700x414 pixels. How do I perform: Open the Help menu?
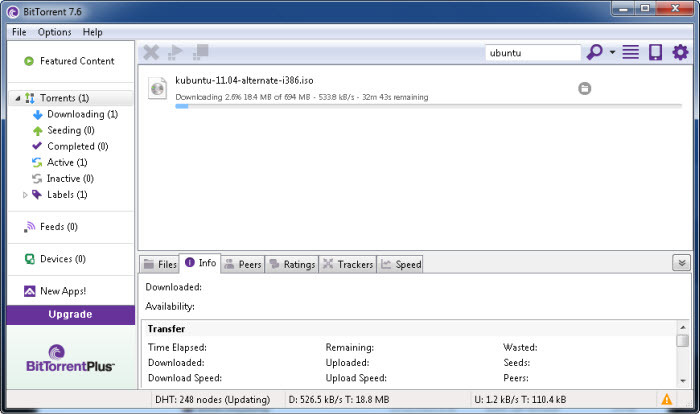point(92,32)
